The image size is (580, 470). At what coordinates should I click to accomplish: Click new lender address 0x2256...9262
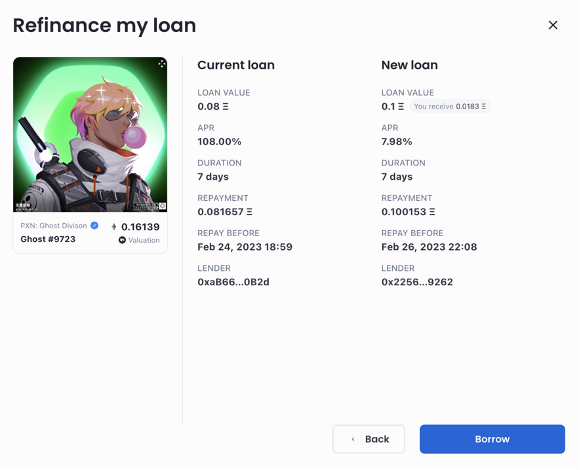pyautogui.click(x=417, y=282)
